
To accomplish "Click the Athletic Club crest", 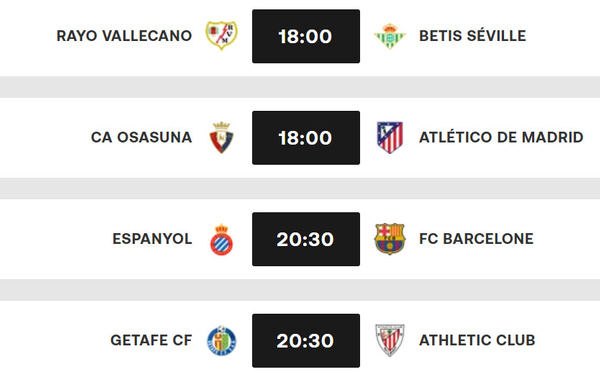I will [390, 340].
